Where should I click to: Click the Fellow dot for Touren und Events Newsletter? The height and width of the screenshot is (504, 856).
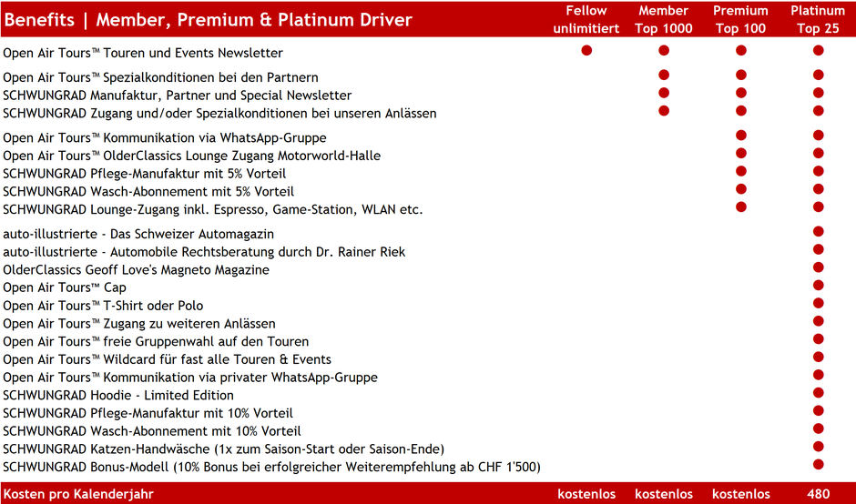coord(586,50)
